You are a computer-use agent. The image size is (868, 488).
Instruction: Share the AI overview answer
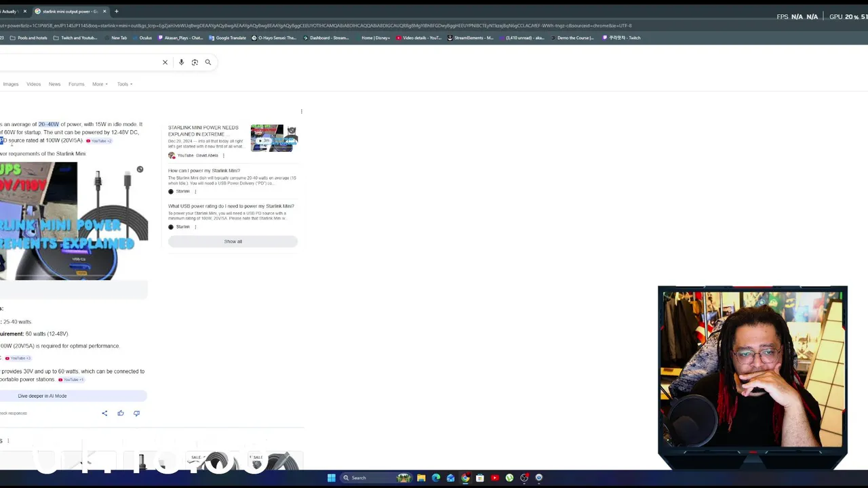pyautogui.click(x=104, y=413)
